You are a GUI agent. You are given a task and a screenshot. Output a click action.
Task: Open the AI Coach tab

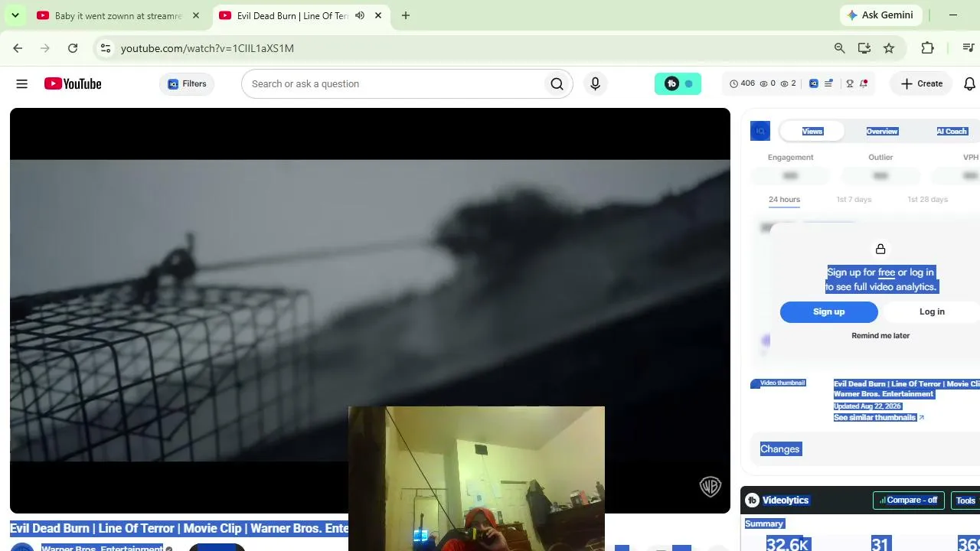coord(952,132)
